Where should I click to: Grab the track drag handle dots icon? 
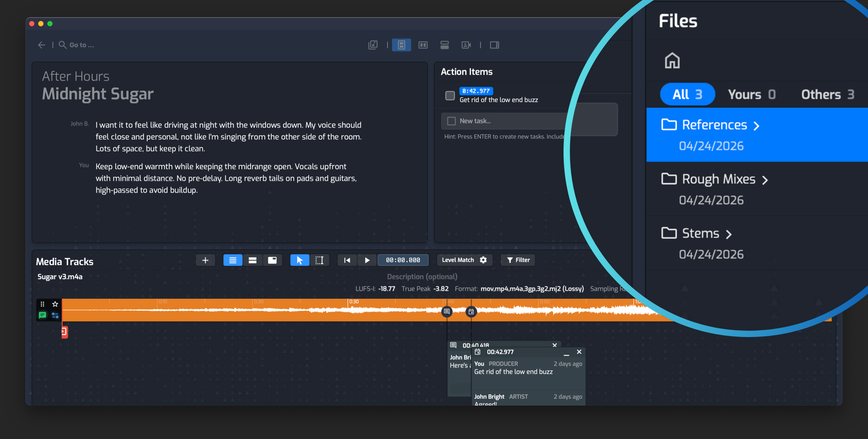[42, 304]
